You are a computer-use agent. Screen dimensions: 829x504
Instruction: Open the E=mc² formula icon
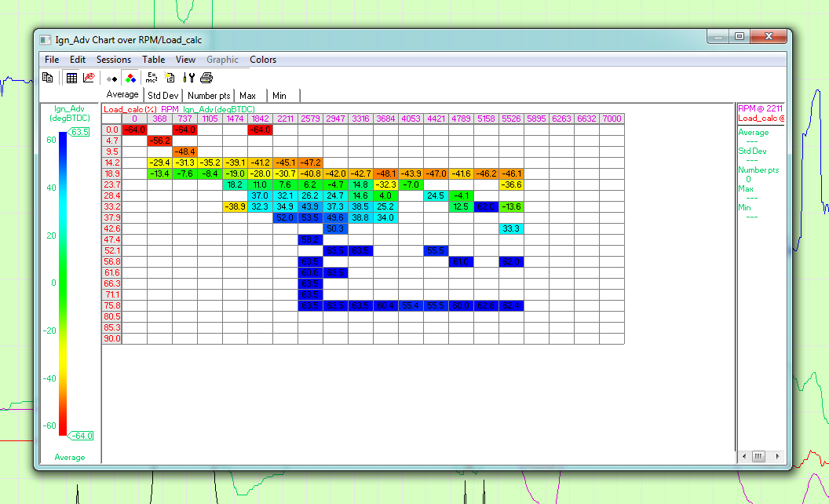tap(152, 78)
